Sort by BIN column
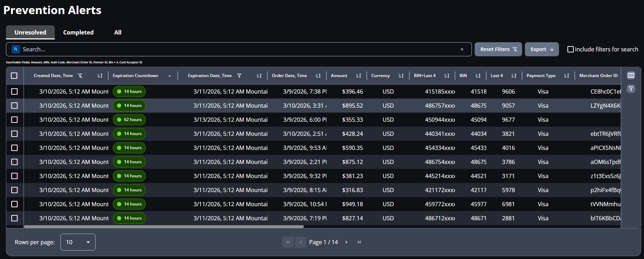Screen dimensions: 644x259 click(478, 76)
